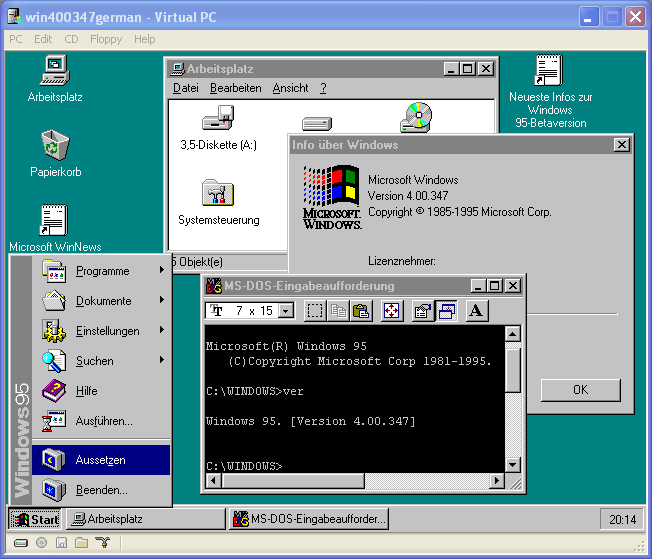
Task: Select the CD-ROM drive icon in Arbeitsplatz
Action: (x=416, y=118)
